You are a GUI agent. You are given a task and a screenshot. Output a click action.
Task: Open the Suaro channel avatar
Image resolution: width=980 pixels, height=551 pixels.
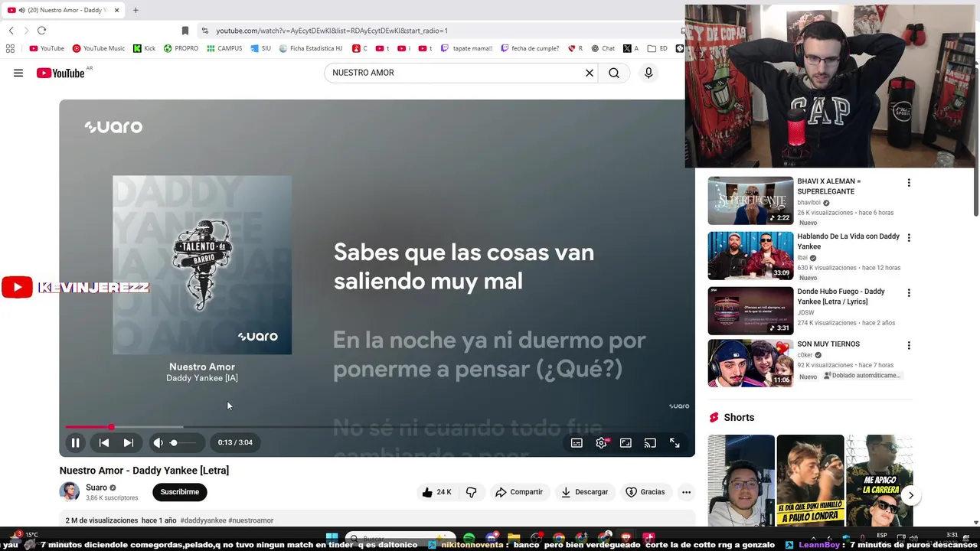tap(70, 491)
